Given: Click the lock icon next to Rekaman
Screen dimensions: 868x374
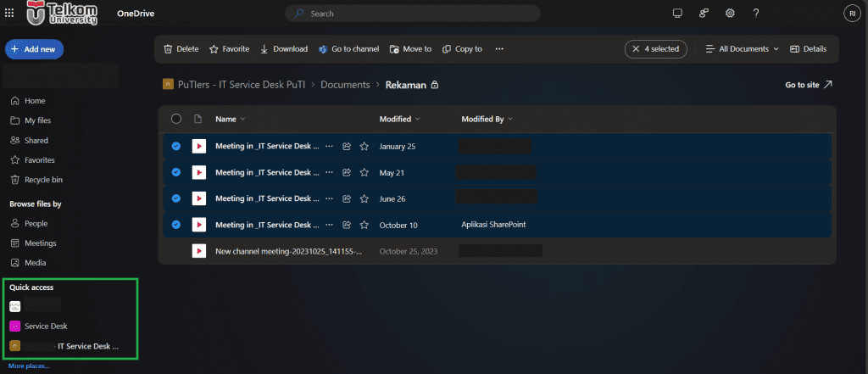Looking at the screenshot, I should [x=435, y=85].
